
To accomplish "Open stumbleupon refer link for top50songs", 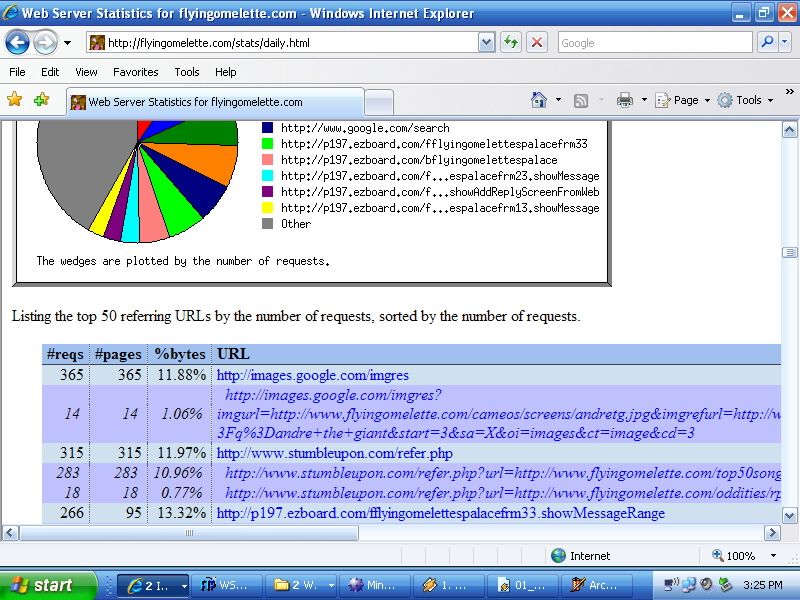I will coord(503,473).
